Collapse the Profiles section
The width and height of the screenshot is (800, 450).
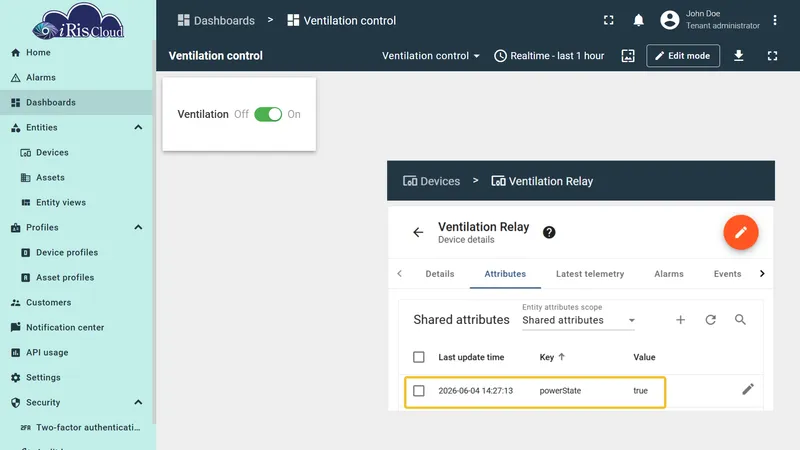[x=138, y=228]
